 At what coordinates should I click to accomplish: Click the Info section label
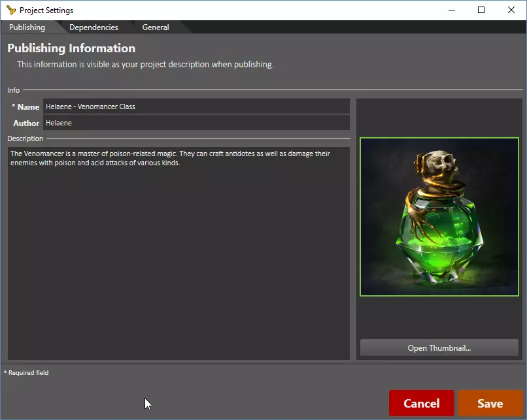click(x=14, y=90)
